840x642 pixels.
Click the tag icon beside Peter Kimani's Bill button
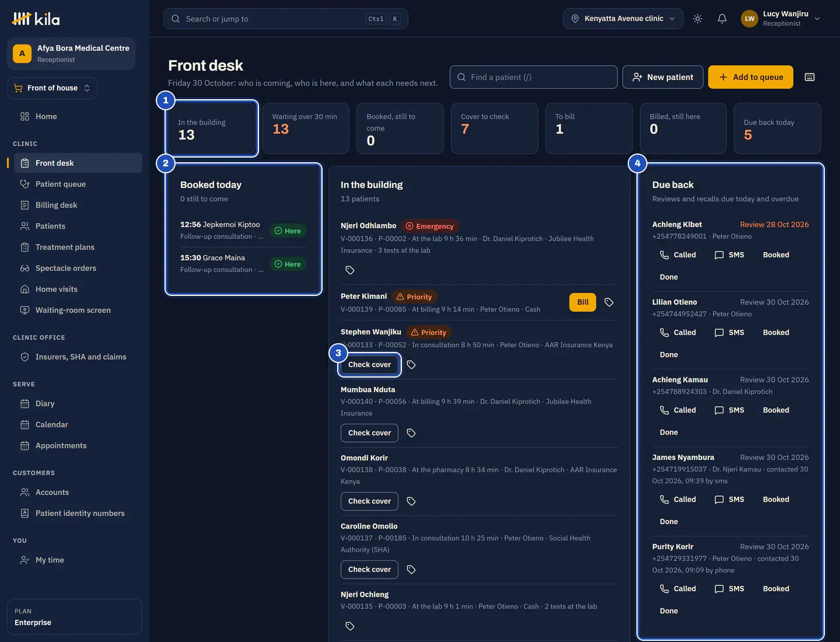609,302
